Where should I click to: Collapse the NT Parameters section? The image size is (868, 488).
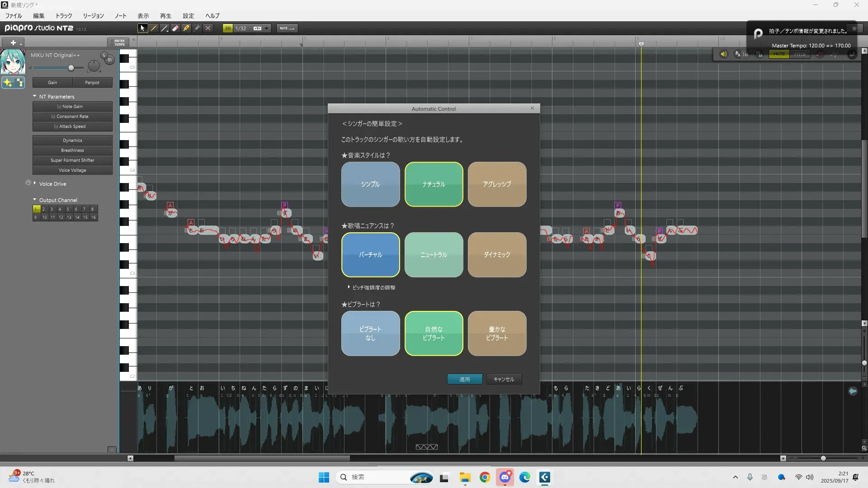[35, 96]
